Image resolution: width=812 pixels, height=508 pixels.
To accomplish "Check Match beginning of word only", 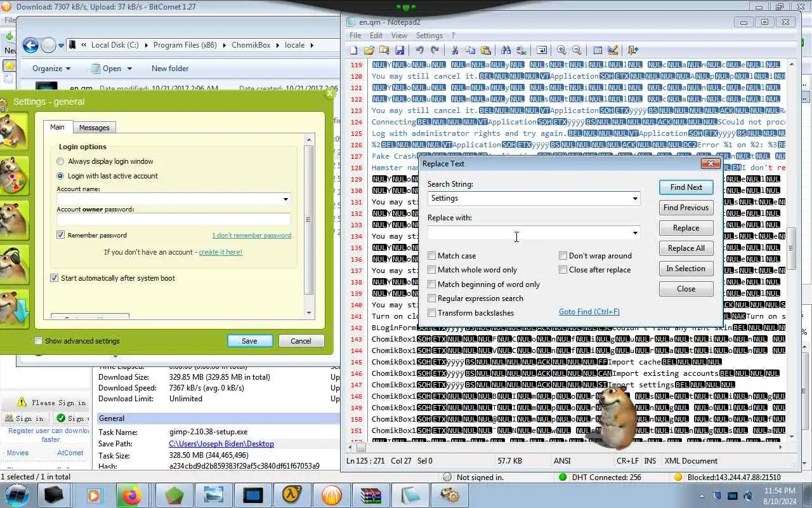I will [432, 284].
